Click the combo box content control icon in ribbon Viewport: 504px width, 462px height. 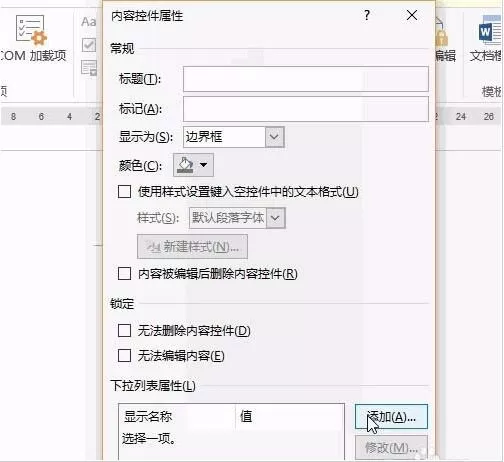click(x=89, y=68)
